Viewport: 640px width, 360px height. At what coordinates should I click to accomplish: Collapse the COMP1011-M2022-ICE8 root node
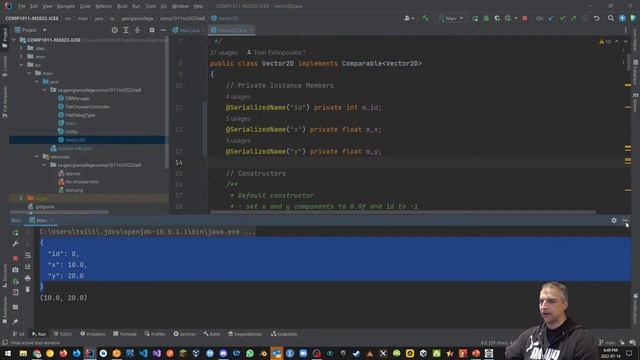coord(14,40)
